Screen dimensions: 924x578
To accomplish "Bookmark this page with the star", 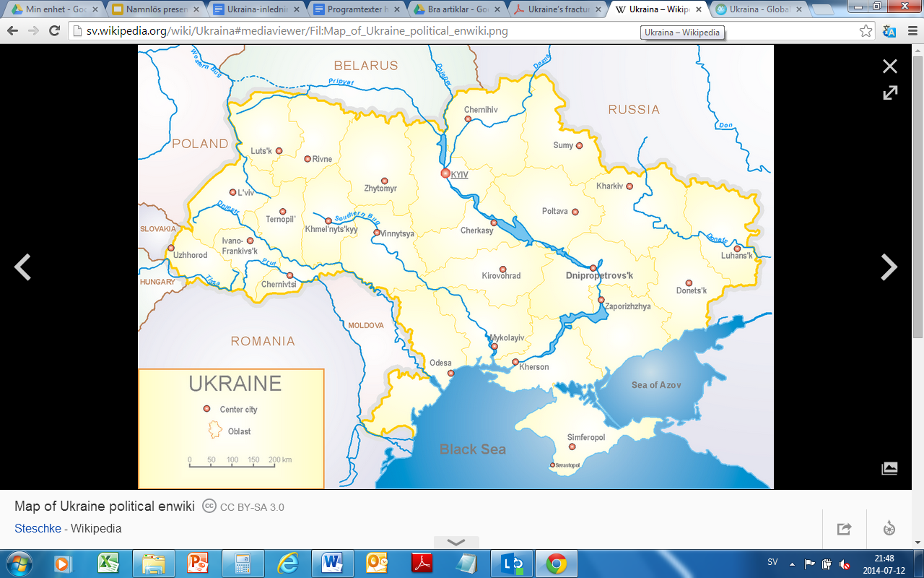I will [x=866, y=31].
